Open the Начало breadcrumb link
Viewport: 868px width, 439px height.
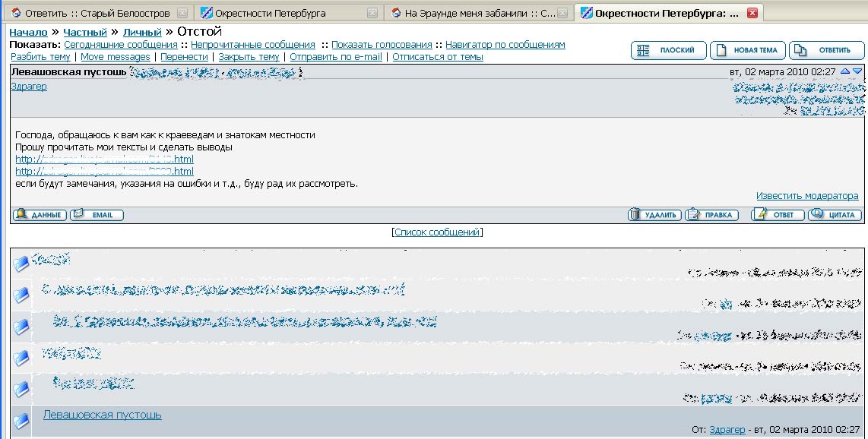pyautogui.click(x=28, y=33)
